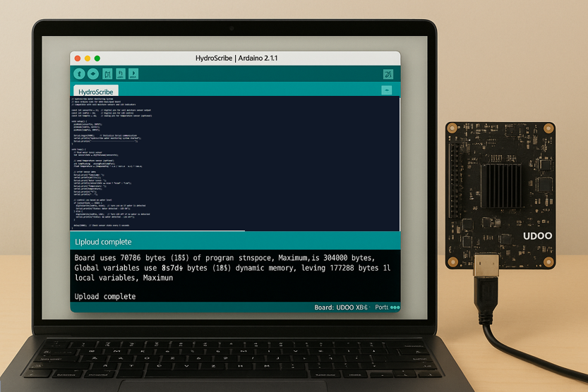This screenshot has height=392, width=588.
Task: Click the 'local variables, Maximun' console line
Action: (124, 278)
